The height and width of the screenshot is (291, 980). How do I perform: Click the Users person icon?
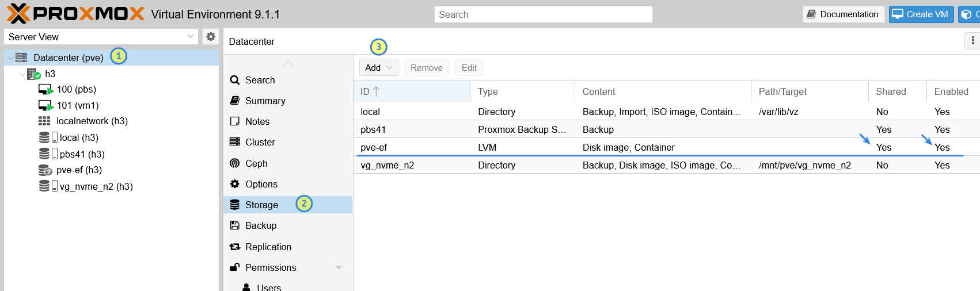click(246, 287)
